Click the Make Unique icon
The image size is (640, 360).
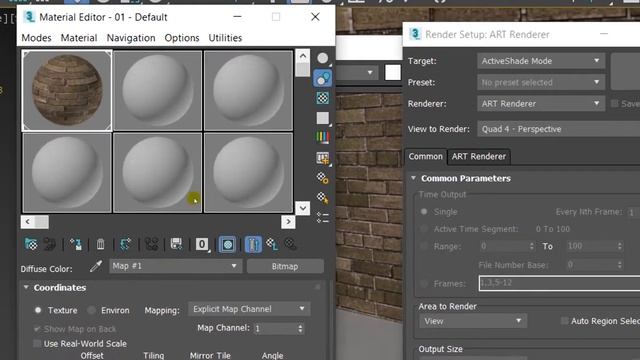(151, 244)
